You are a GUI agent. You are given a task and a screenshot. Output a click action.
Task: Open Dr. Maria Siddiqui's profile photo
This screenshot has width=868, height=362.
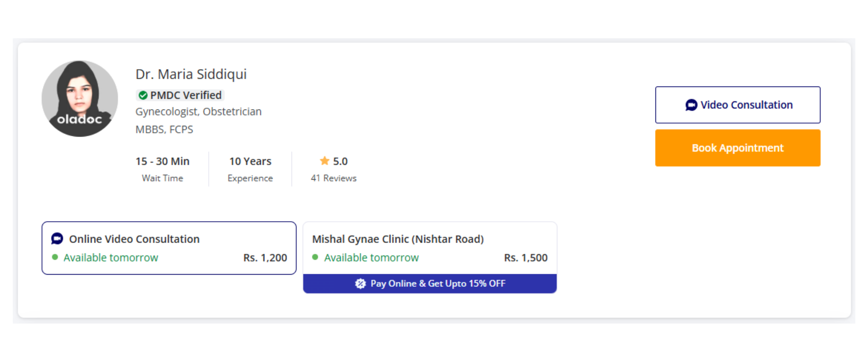pyautogui.click(x=80, y=99)
